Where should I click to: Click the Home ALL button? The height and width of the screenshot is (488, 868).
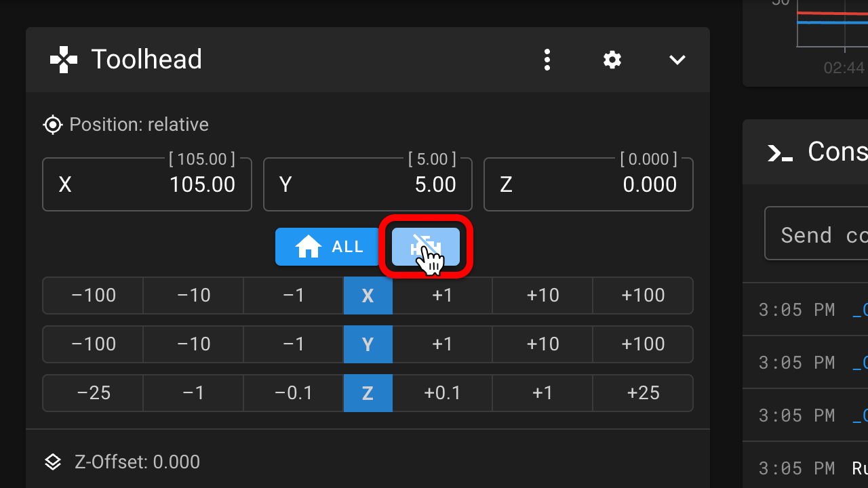330,247
